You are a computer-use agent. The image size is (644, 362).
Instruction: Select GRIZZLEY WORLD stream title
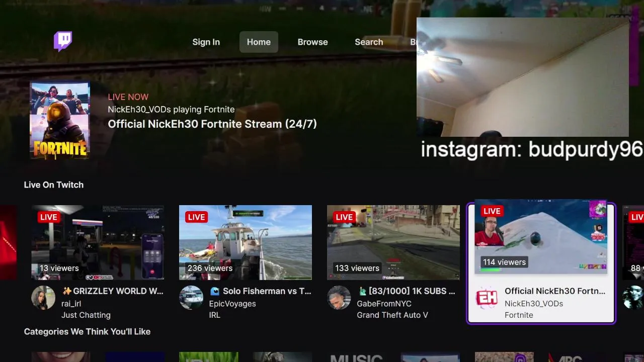[x=112, y=291]
